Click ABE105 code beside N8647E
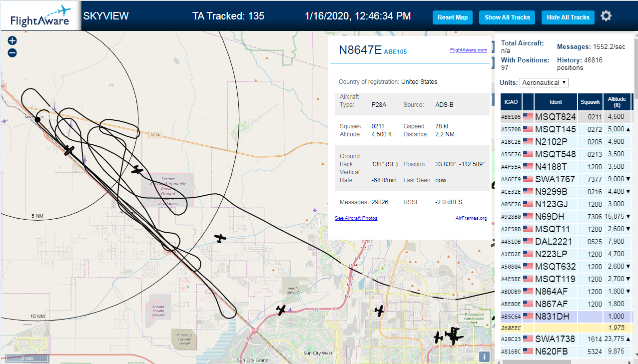The height and width of the screenshot is (364, 638). click(395, 51)
